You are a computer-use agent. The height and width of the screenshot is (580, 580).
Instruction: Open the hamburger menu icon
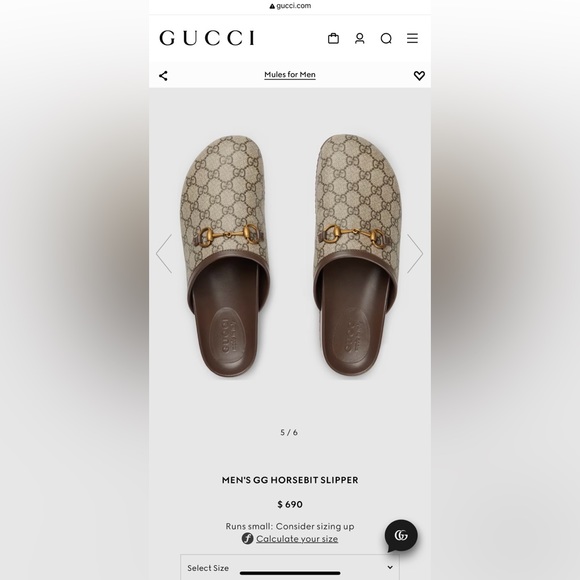click(x=412, y=38)
